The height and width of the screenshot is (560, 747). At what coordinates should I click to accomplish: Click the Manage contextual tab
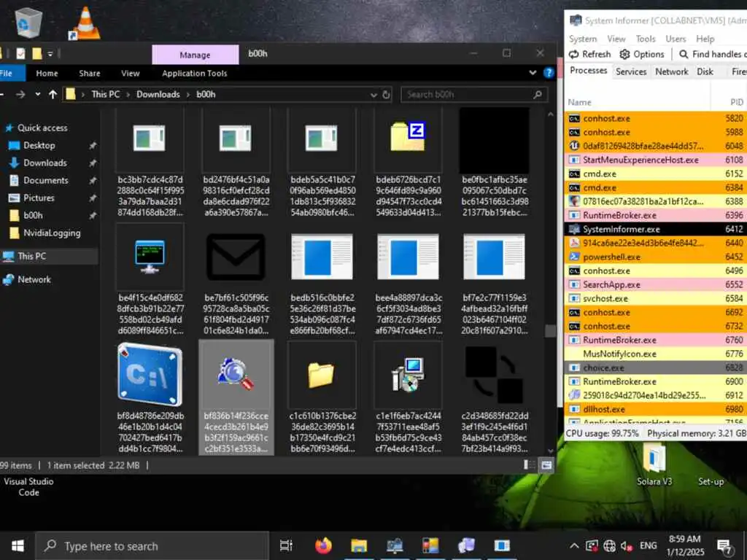(195, 55)
